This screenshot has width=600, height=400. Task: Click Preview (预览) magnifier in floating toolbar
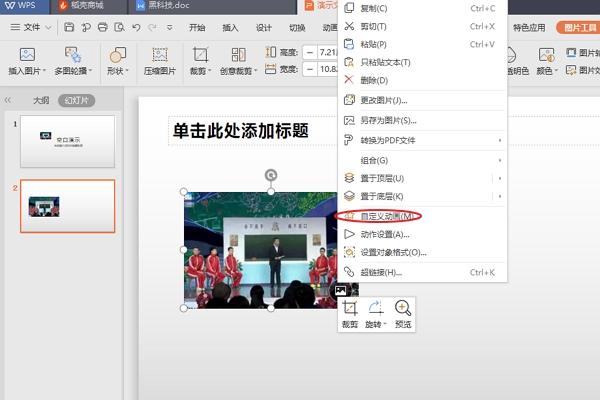point(403,310)
